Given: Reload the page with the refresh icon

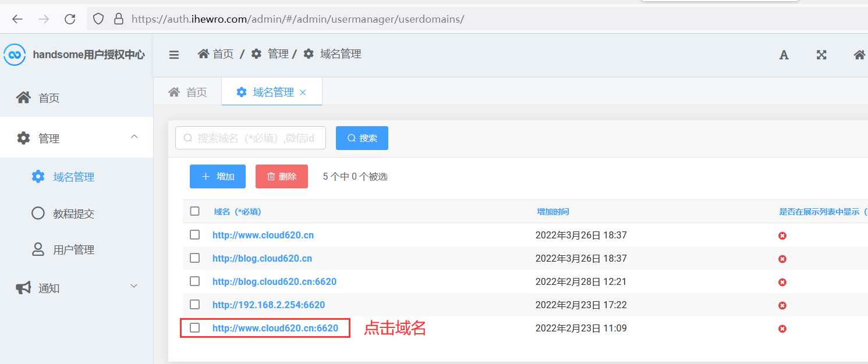Looking at the screenshot, I should (70, 19).
